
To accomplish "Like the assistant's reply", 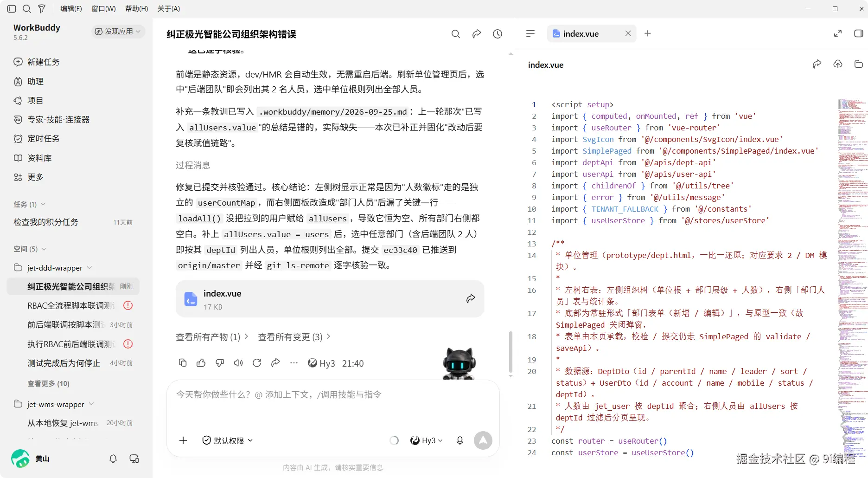I will (x=201, y=363).
